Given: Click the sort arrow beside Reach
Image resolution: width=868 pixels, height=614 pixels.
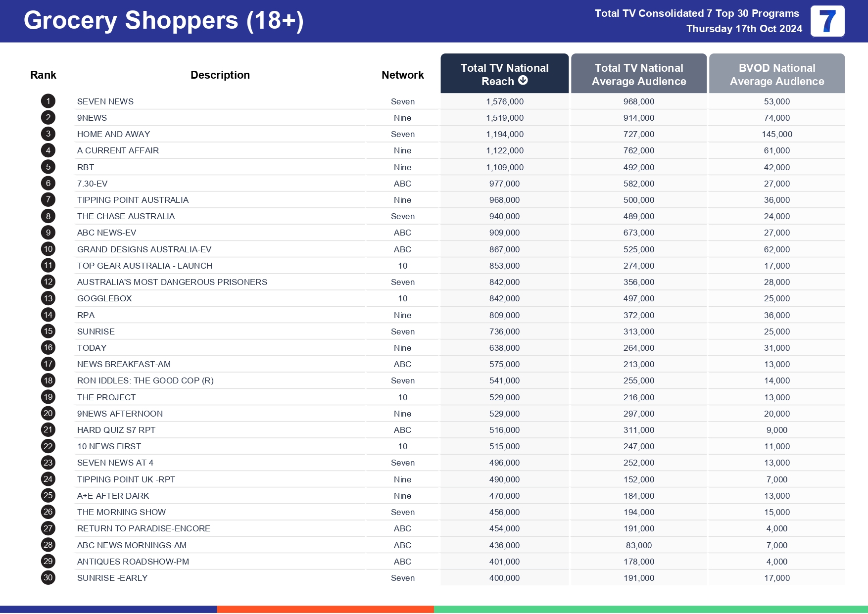Looking at the screenshot, I should pyautogui.click(x=523, y=81).
